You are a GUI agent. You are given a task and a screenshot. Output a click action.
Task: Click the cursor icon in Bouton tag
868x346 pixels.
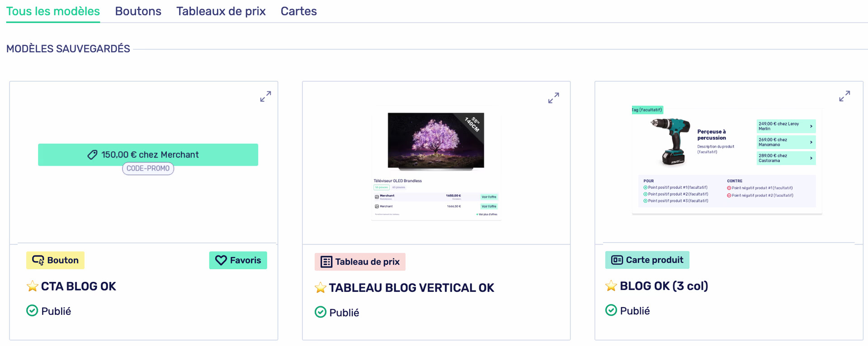[38, 260]
